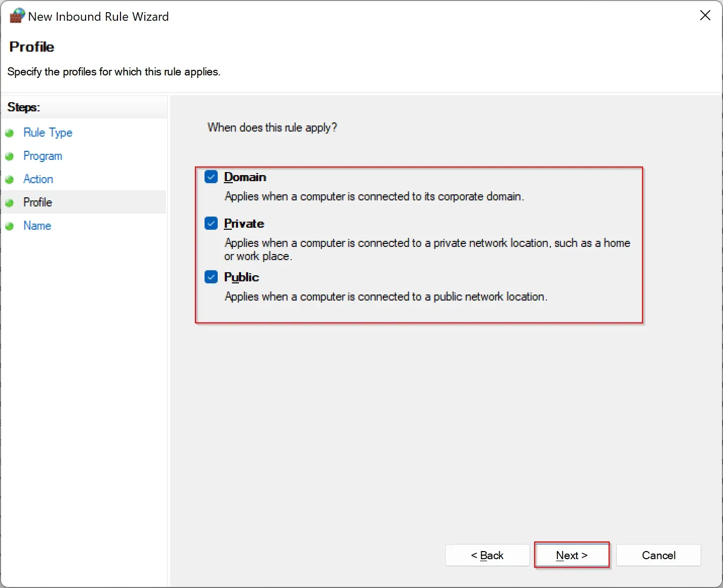Uncheck the Domain profile checkbox

211,177
